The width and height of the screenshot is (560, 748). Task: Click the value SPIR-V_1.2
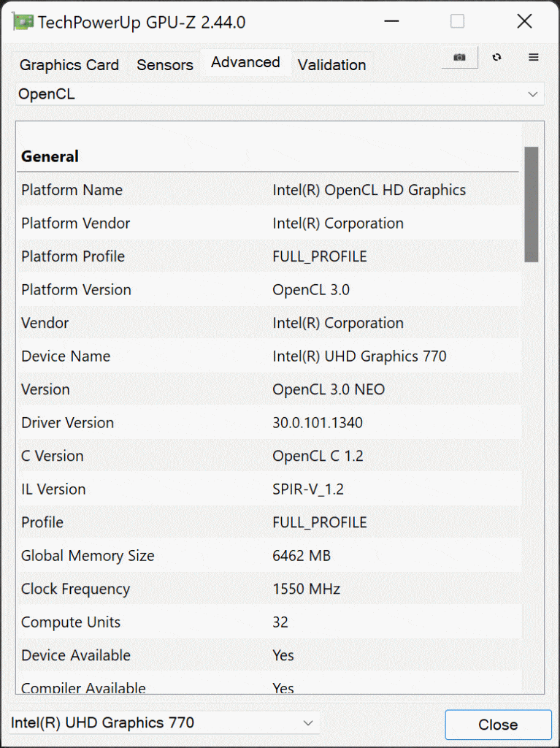click(308, 489)
